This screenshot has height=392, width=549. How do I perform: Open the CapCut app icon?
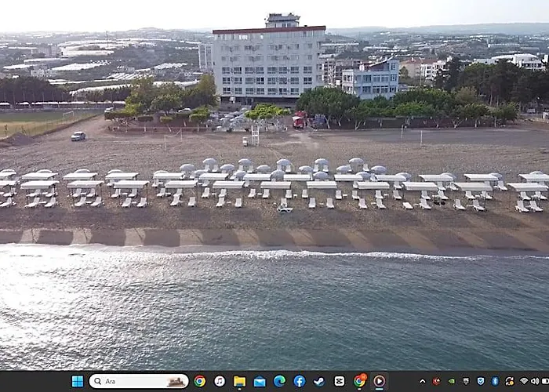pyautogui.click(x=340, y=381)
